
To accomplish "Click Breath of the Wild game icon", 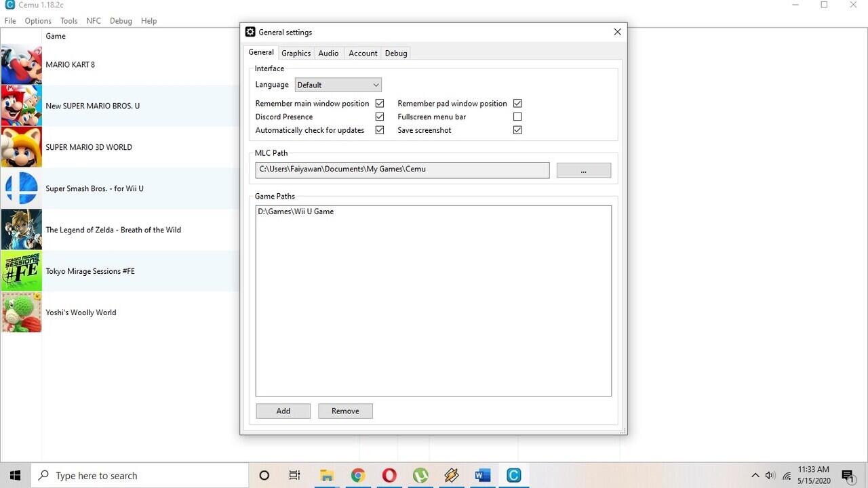I will [x=21, y=230].
